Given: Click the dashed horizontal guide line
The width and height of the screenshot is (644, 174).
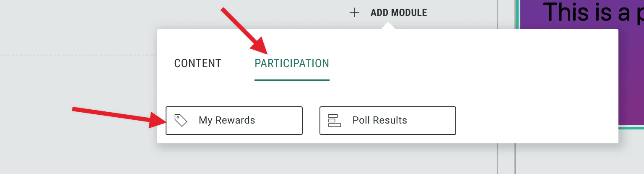Looking at the screenshot, I should (x=75, y=55).
